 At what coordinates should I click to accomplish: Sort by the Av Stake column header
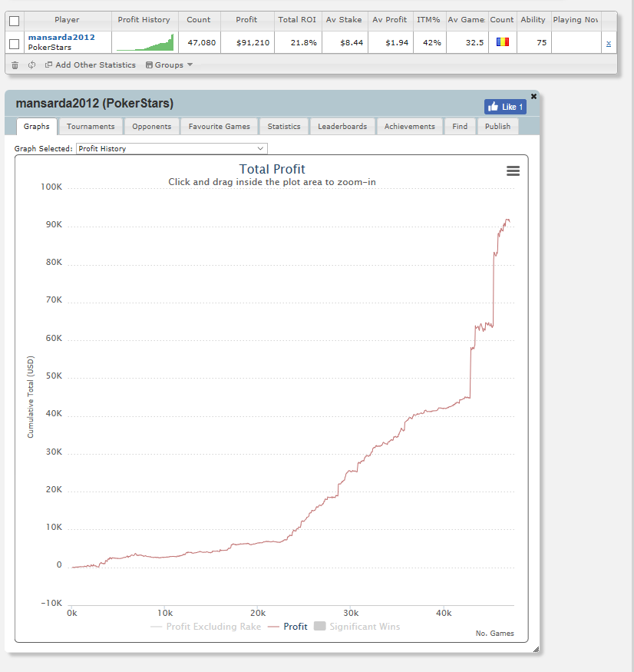344,20
